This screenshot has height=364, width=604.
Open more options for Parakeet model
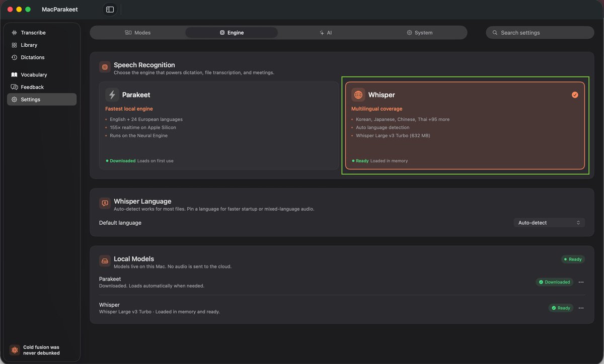pos(581,282)
